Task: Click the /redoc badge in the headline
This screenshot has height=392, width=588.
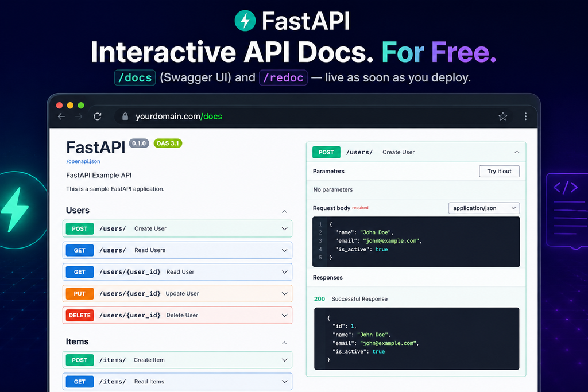Action: [x=283, y=77]
